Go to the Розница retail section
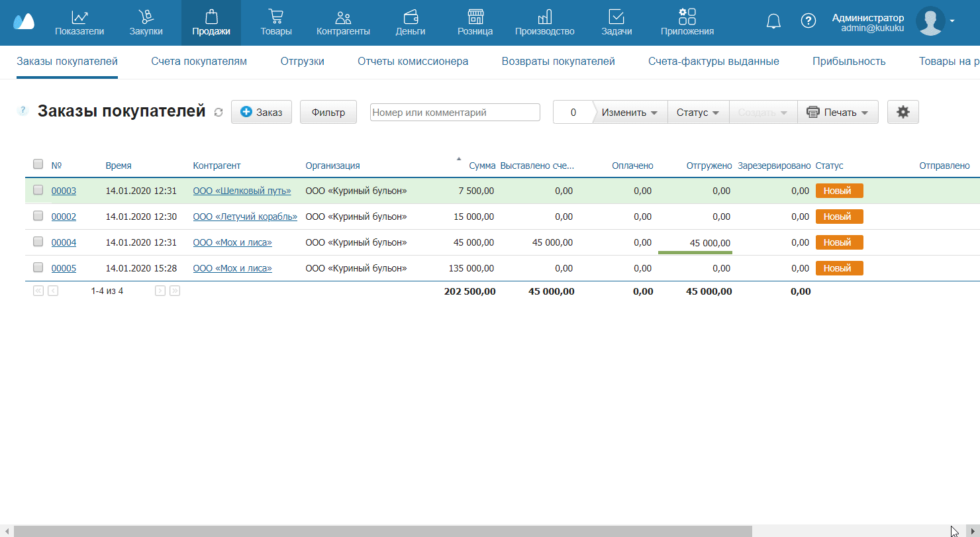The width and height of the screenshot is (980, 537). tap(475, 23)
